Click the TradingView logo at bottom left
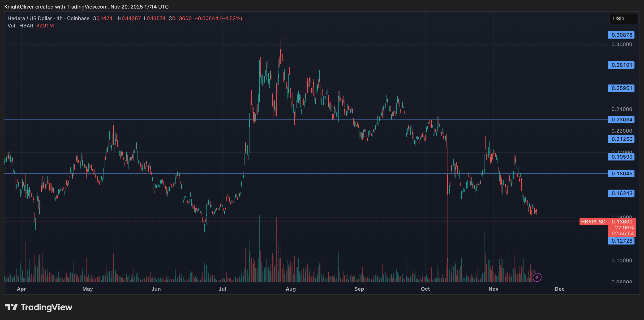This screenshot has height=320, width=644. pyautogui.click(x=39, y=307)
